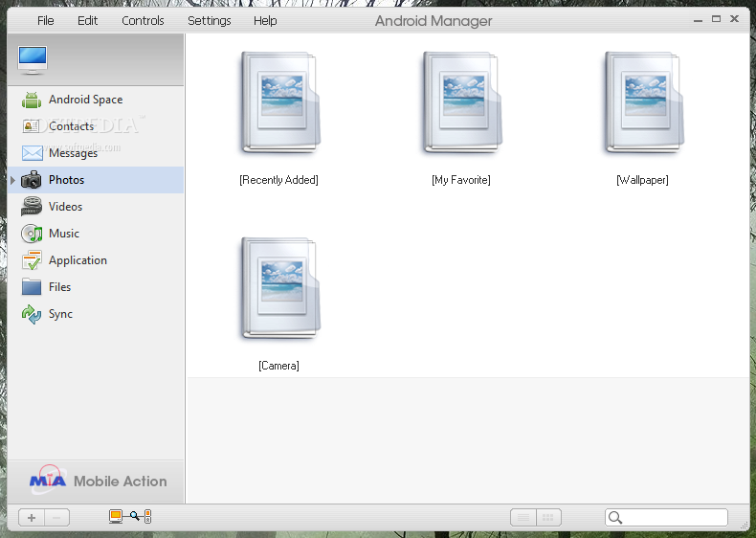Select the Music label
The image size is (756, 538).
[64, 234]
